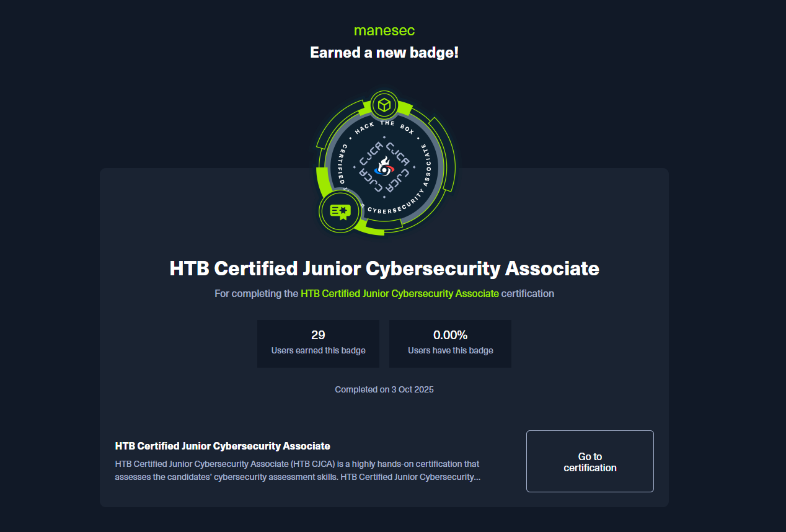
Task: Click the manesec username
Action: [384, 30]
